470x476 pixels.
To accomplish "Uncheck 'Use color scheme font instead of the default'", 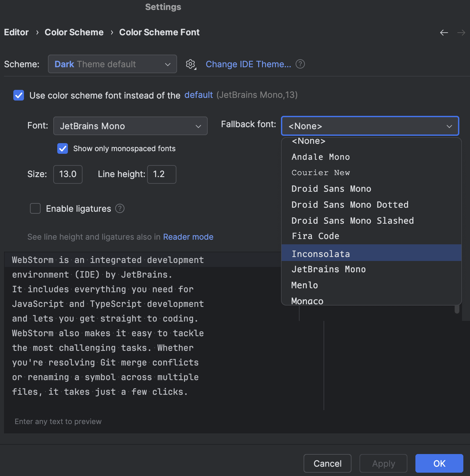I will pos(19,95).
